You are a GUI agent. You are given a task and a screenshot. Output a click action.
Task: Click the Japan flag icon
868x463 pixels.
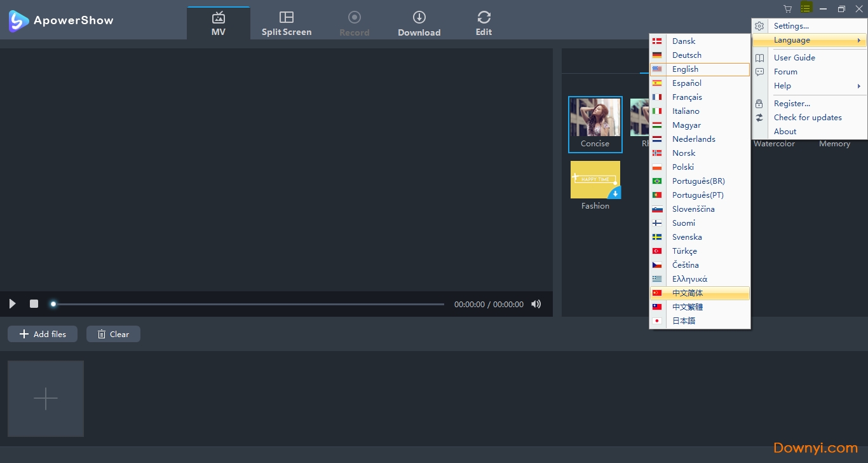pos(657,321)
